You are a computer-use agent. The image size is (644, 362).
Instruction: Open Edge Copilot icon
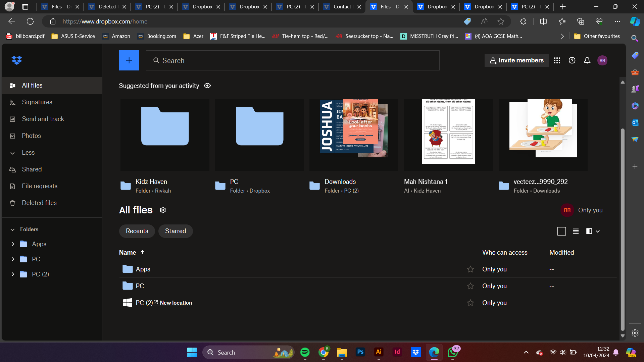click(x=635, y=21)
